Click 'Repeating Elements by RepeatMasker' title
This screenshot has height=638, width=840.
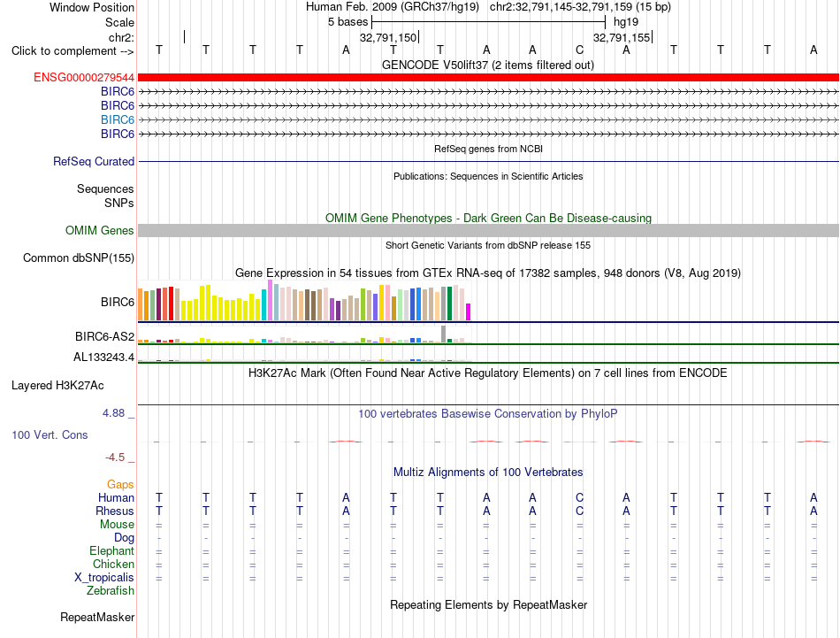click(488, 604)
